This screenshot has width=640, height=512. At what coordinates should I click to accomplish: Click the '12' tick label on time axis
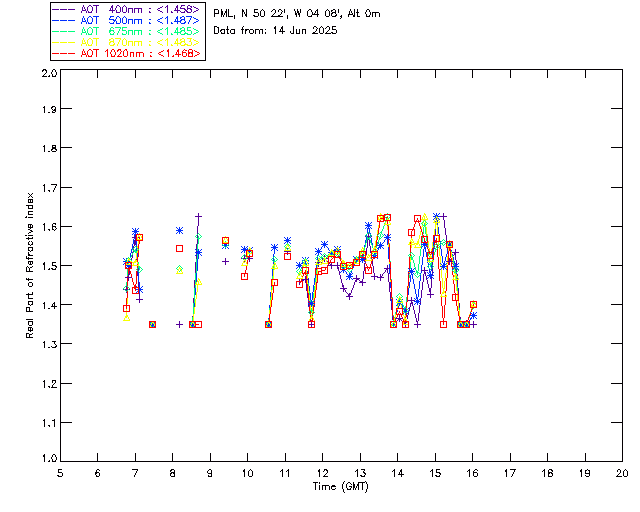coord(322,473)
